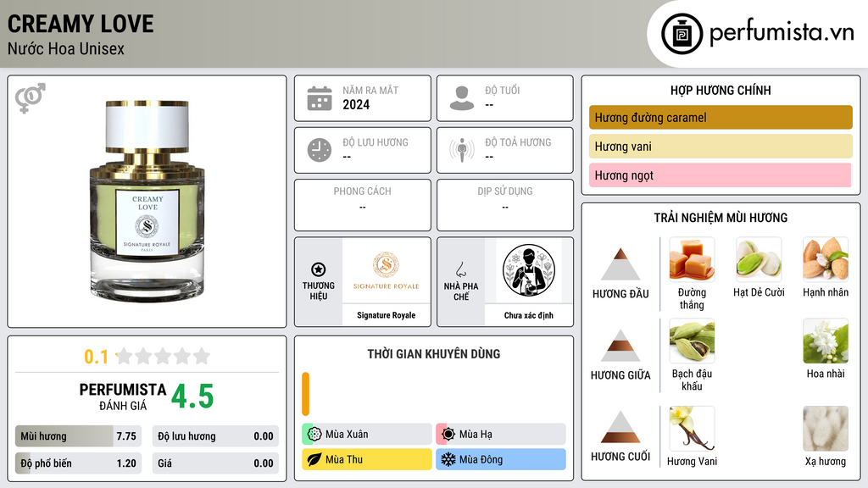The width and height of the screenshot is (868, 488).
Task: Click the Mùa Hạ sun icon
Action: click(448, 435)
